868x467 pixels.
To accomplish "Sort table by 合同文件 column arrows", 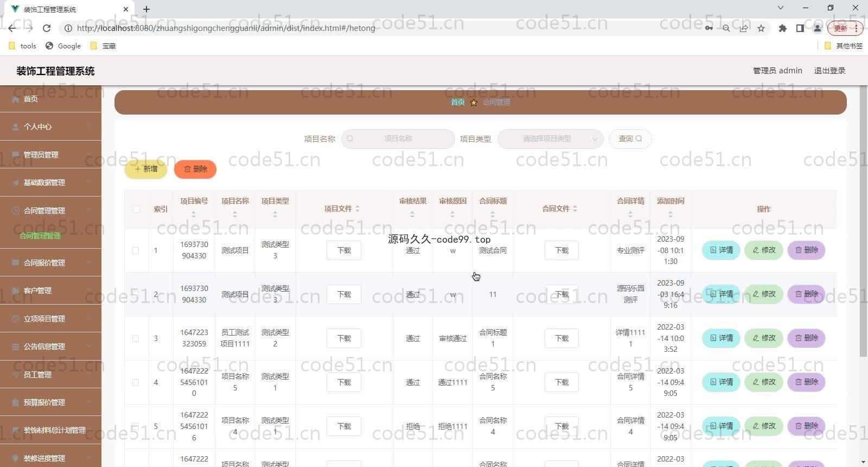I will click(575, 209).
